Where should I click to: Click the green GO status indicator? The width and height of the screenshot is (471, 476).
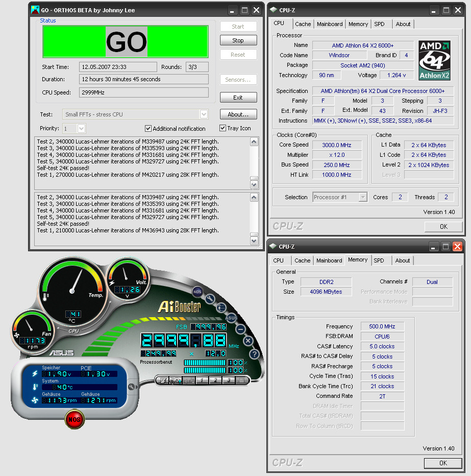pos(126,41)
